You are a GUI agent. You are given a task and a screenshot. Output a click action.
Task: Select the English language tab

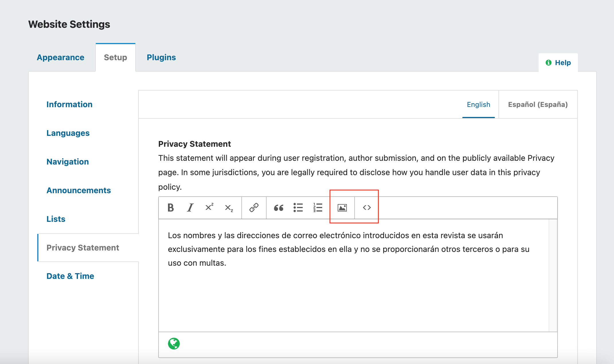478,105
